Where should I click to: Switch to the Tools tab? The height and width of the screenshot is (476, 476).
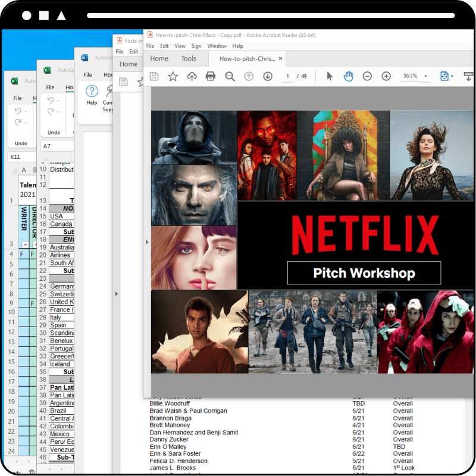[189, 58]
